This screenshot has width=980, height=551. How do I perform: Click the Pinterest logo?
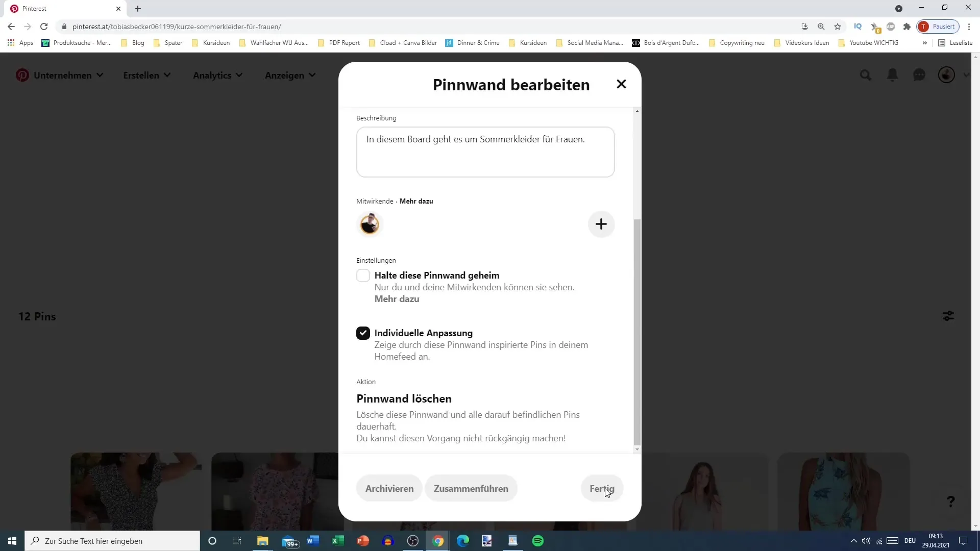(22, 75)
